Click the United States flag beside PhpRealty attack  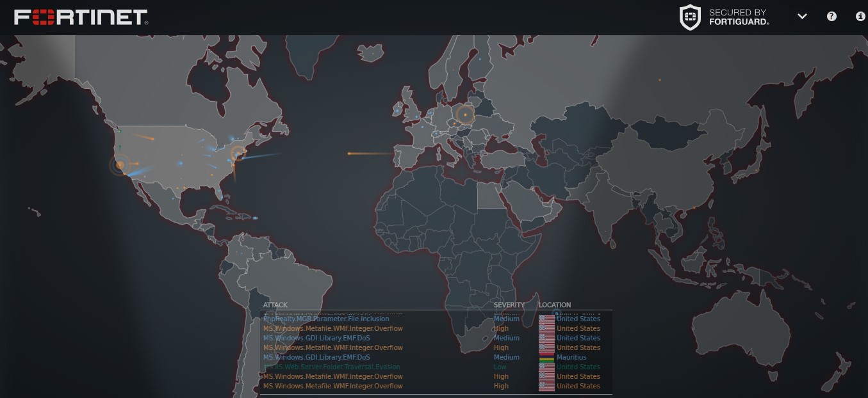click(x=546, y=319)
